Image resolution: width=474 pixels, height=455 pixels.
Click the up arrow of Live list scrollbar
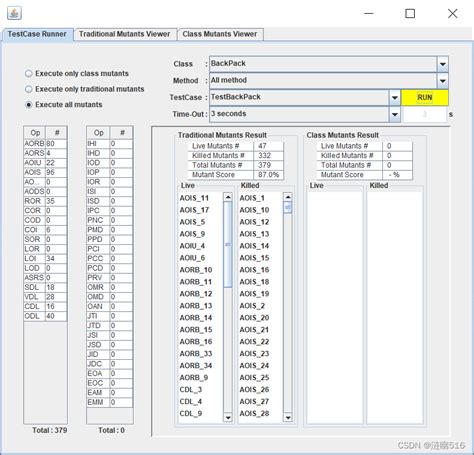(x=228, y=197)
